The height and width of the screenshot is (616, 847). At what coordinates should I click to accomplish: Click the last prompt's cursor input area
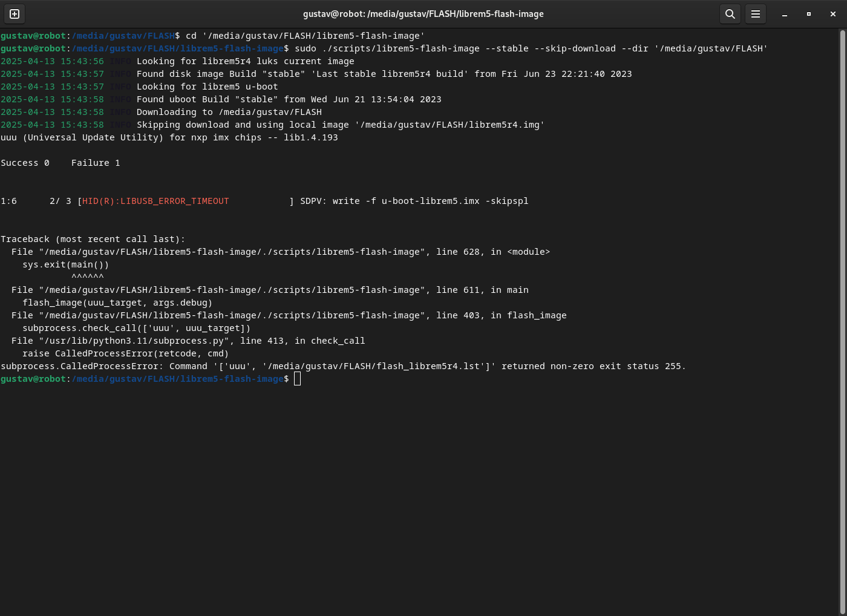pyautogui.click(x=297, y=379)
